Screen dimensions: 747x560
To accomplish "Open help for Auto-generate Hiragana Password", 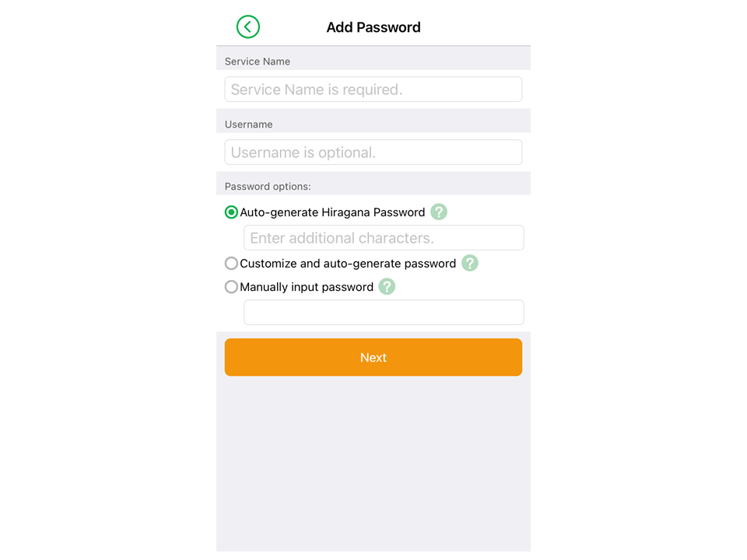I will coord(439,212).
